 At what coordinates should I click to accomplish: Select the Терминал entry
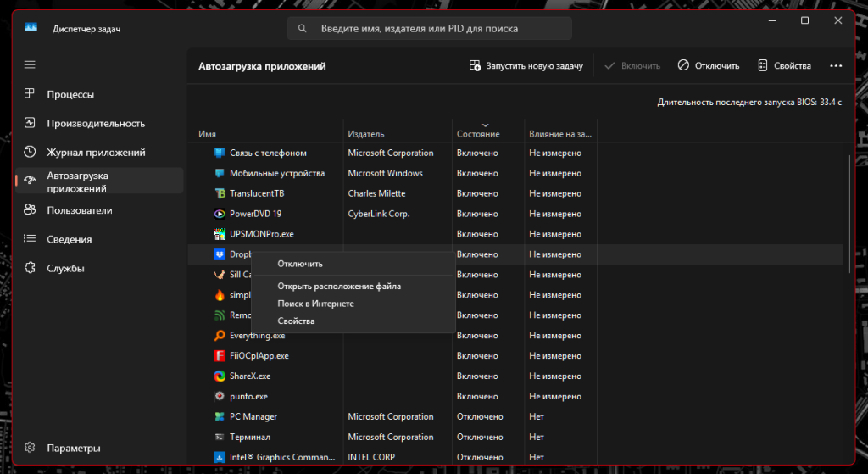(x=250, y=437)
